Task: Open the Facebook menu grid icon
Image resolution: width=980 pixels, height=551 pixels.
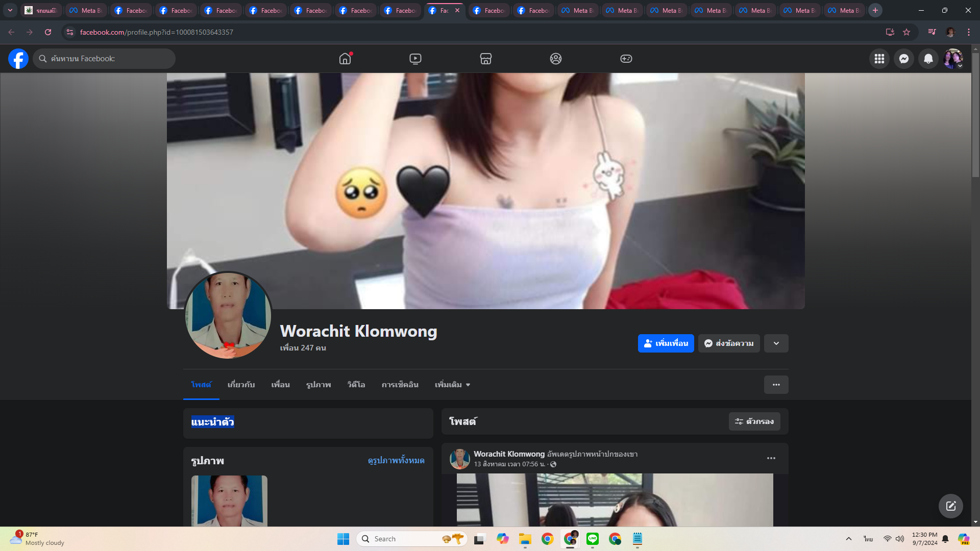Action: point(879,59)
